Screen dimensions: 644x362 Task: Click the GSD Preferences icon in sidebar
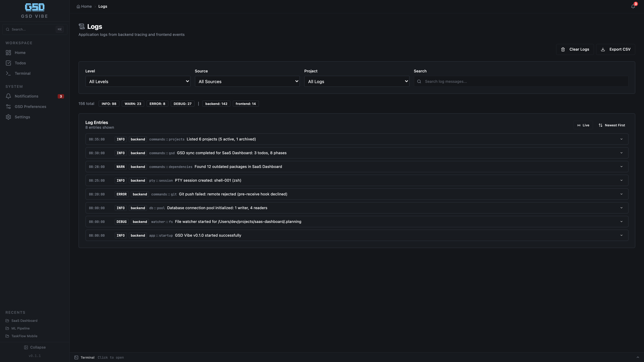click(x=8, y=106)
